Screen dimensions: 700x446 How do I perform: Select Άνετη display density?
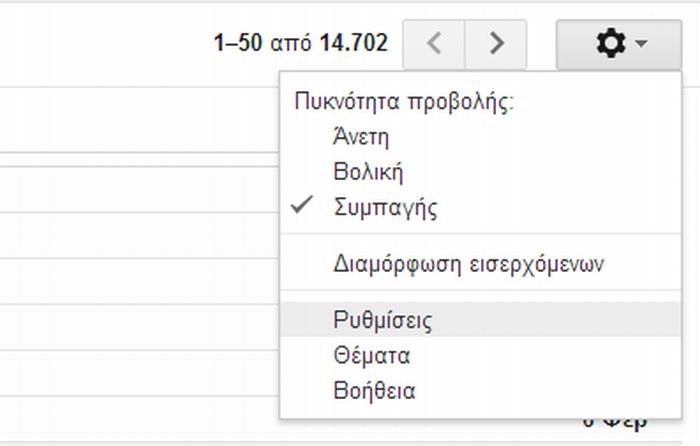(x=361, y=136)
